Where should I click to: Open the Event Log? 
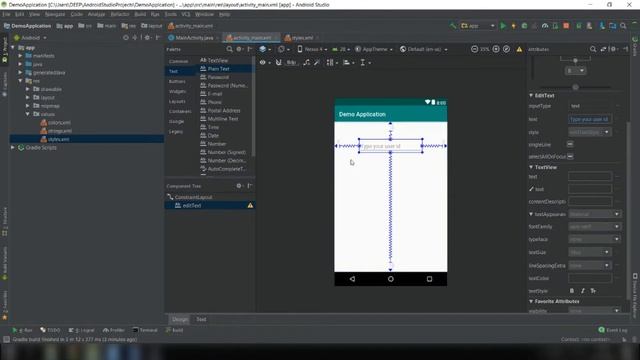[613, 330]
